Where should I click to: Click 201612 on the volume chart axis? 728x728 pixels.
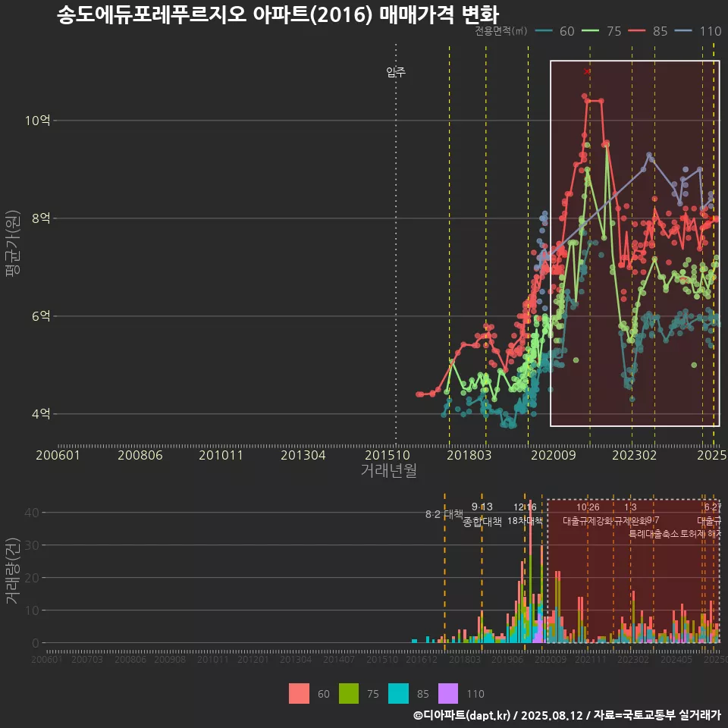[422, 659]
